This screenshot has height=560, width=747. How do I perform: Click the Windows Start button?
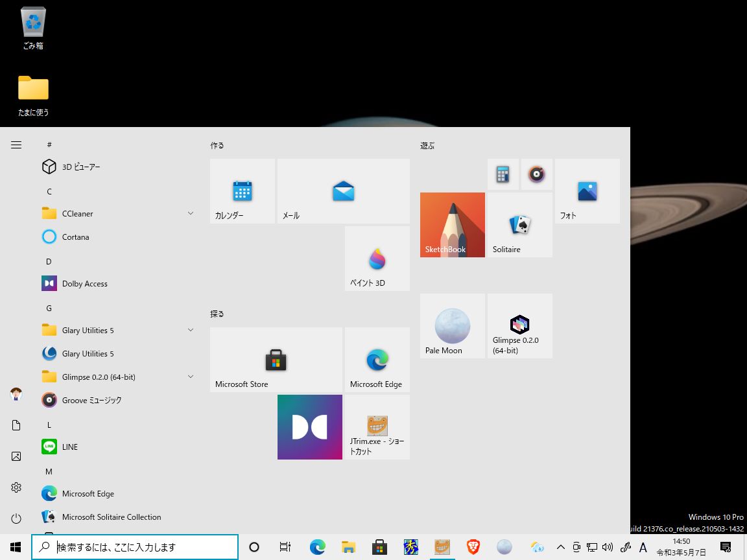coord(16,547)
